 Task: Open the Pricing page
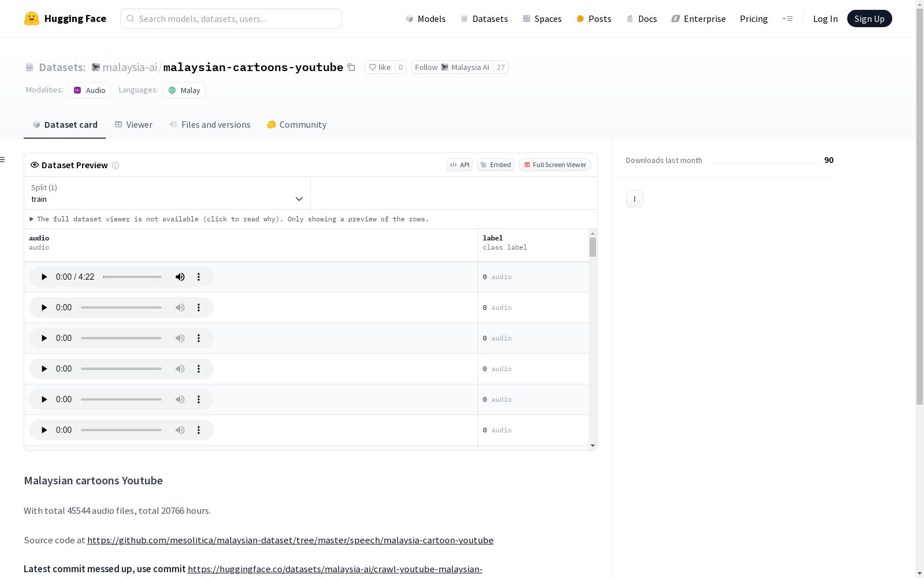click(x=754, y=18)
